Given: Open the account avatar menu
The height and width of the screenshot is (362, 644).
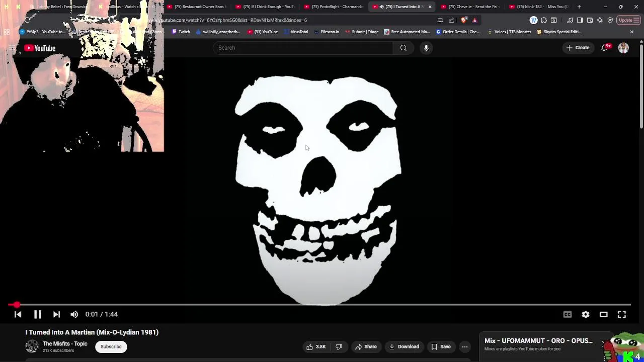Looking at the screenshot, I should coord(623,48).
